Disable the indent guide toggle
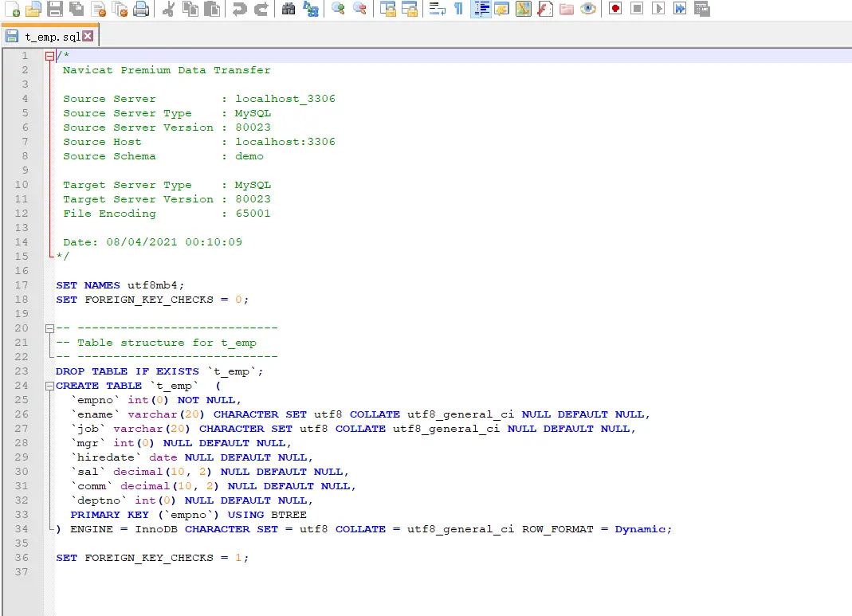This screenshot has height=616, width=852. click(x=481, y=9)
